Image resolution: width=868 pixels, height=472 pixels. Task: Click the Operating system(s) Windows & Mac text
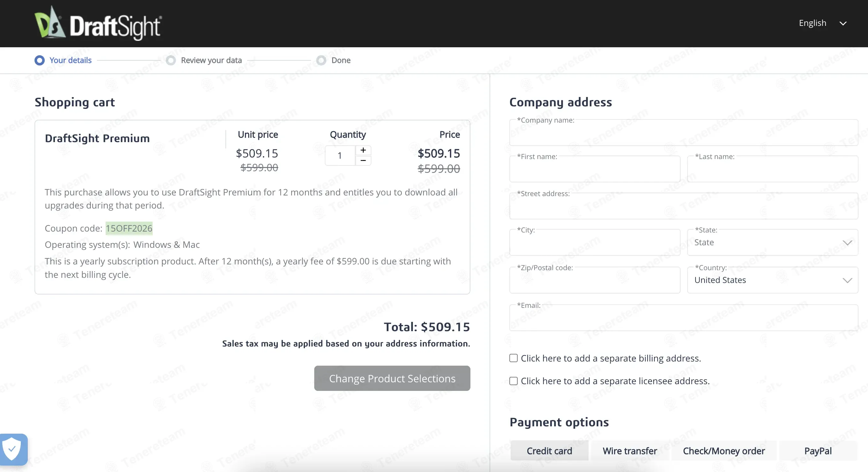(122, 245)
